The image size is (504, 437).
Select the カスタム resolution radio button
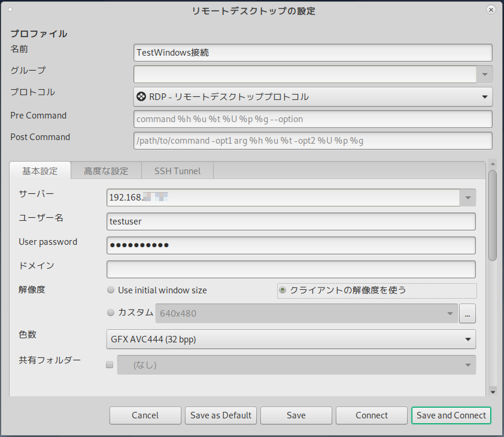111,312
